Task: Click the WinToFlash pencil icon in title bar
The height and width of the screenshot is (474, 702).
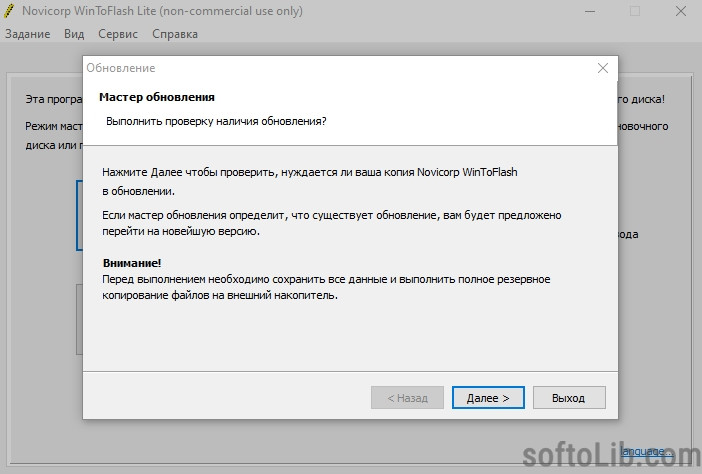Action: (9, 11)
